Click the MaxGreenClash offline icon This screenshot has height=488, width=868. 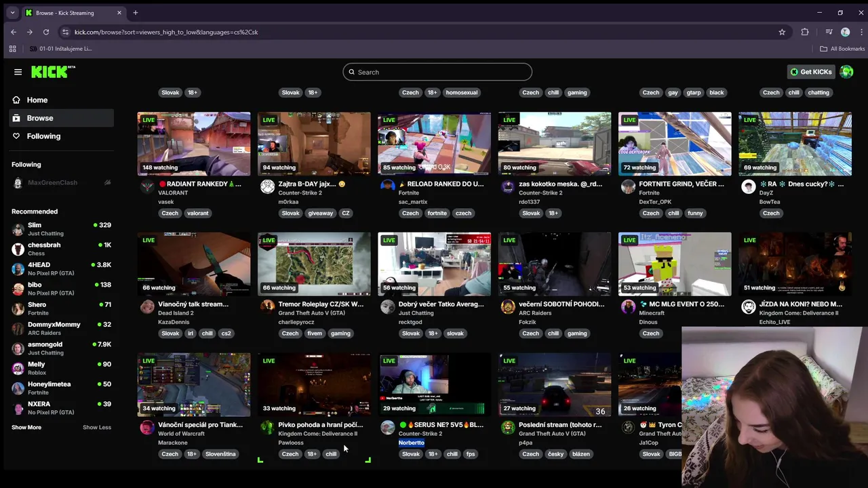pyautogui.click(x=107, y=182)
